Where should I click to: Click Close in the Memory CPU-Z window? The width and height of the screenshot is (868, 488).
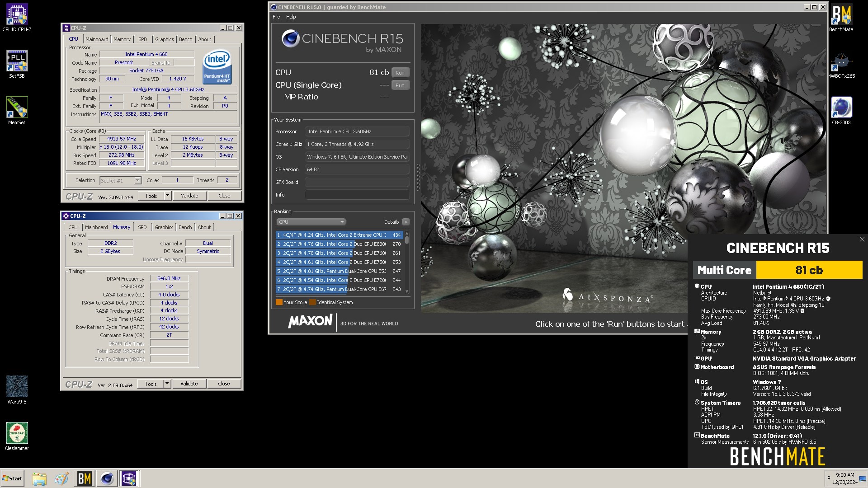tap(224, 384)
